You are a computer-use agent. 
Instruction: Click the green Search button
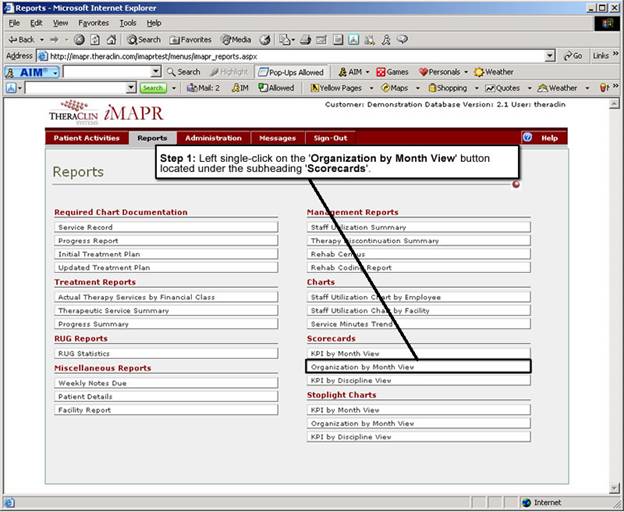[152, 88]
